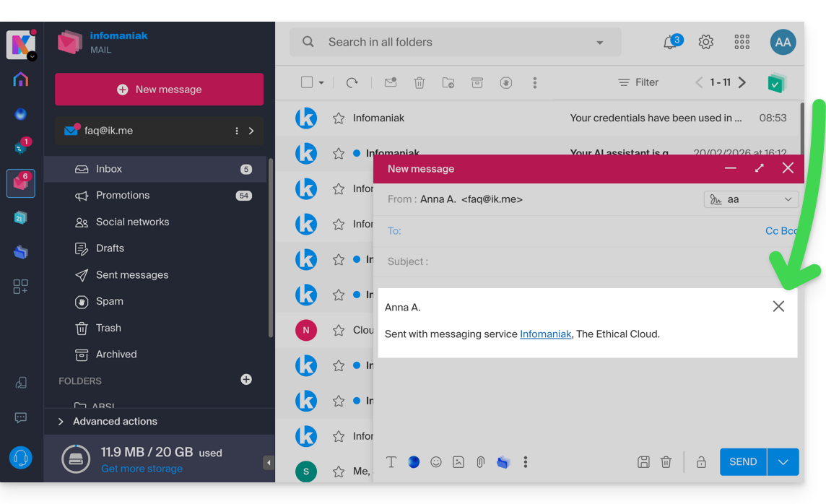This screenshot has width=826, height=504.
Task: Click the Get more storage link
Action: pyautogui.click(x=142, y=469)
